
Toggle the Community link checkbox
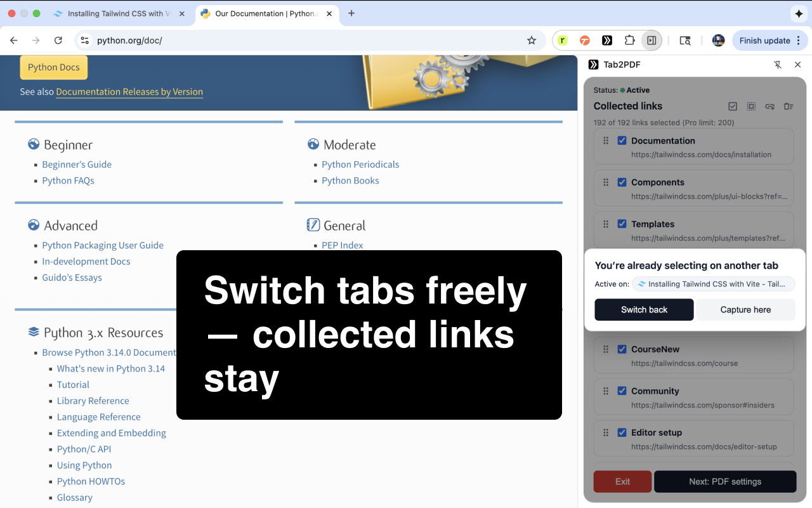pos(622,391)
